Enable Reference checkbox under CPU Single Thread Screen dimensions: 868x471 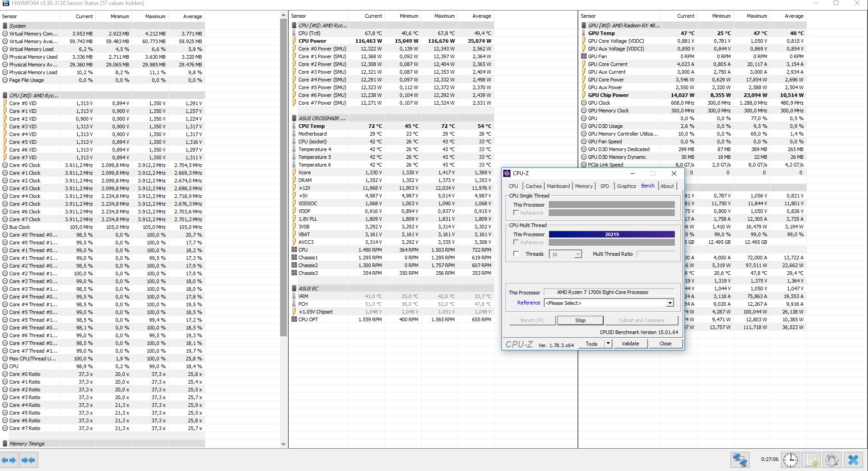click(x=516, y=213)
